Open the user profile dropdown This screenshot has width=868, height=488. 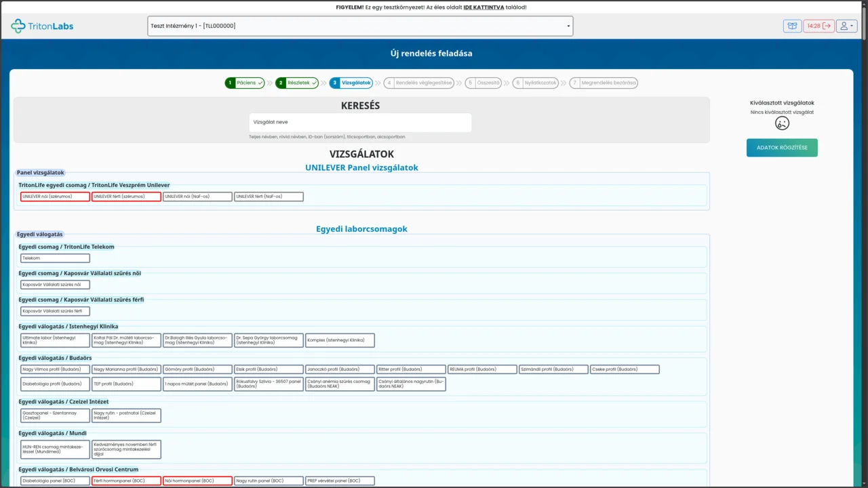click(846, 26)
